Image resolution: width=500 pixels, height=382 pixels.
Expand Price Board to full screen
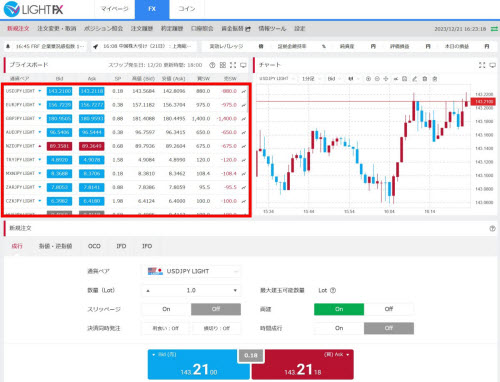[233, 65]
